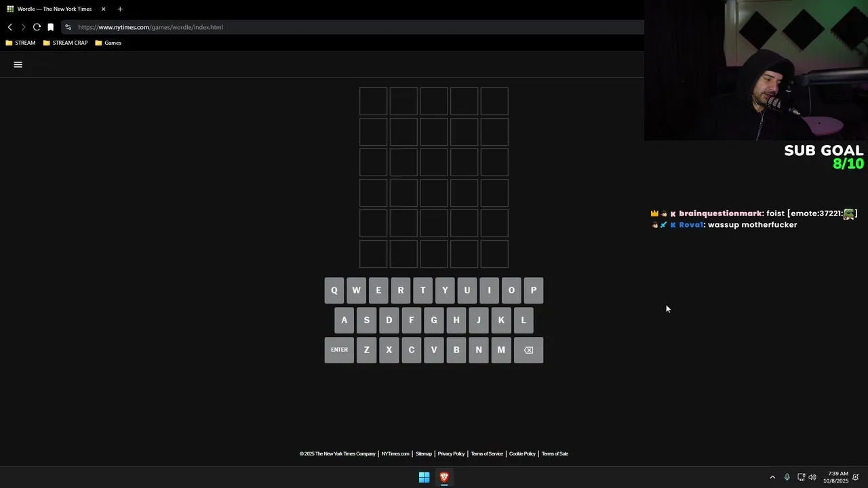Tap the P key on Wordle keyboard
The image size is (868, 488).
(x=533, y=290)
